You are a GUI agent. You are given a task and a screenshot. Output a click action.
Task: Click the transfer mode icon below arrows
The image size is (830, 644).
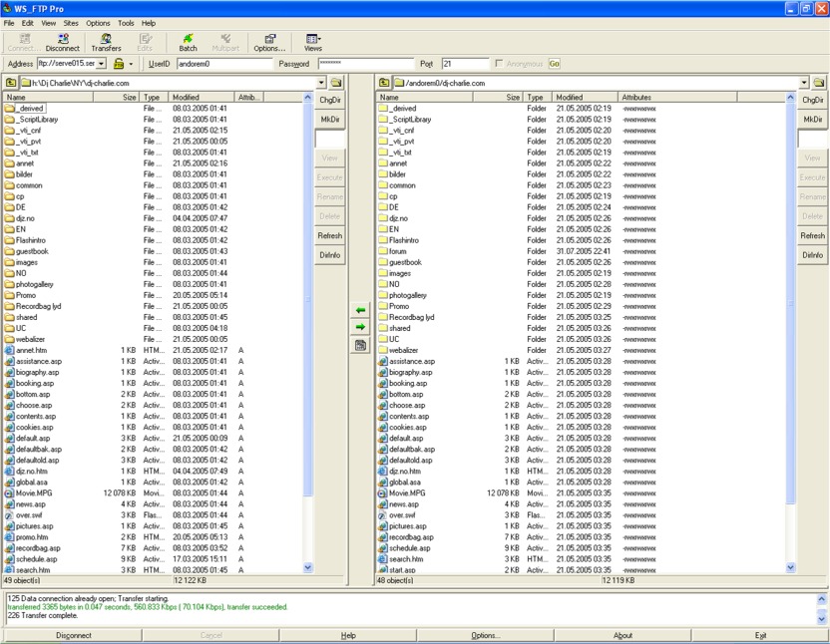(360, 346)
